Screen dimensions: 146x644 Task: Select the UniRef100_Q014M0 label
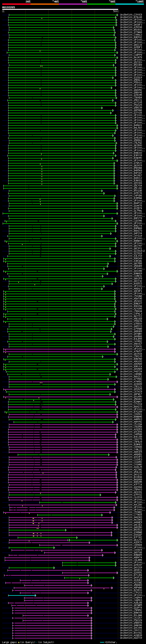pos(131,397)
